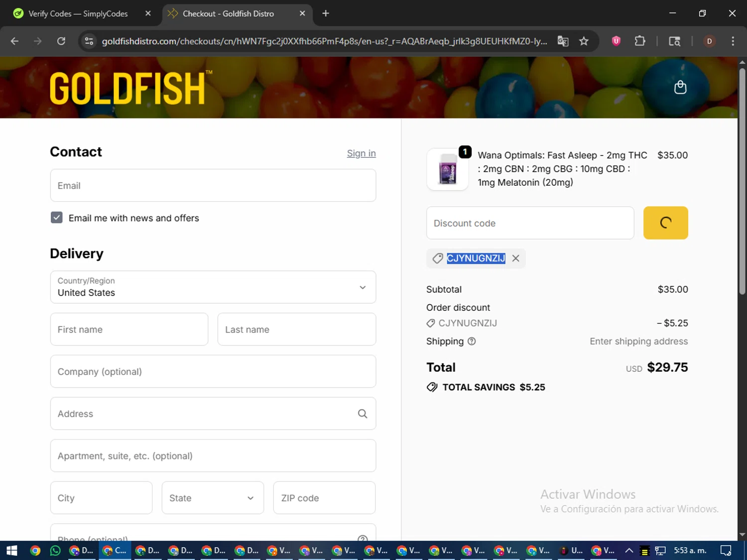Open site information icon in address bar
747x560 pixels.
(x=89, y=41)
